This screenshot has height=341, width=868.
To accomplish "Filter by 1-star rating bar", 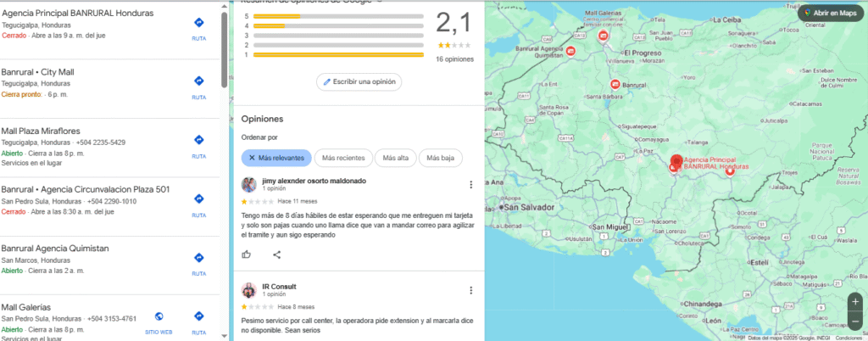I will point(338,54).
